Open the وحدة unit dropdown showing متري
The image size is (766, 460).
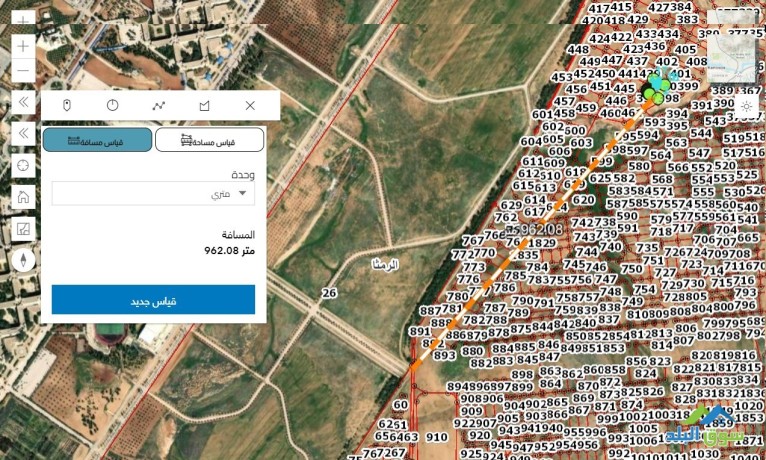pos(153,193)
